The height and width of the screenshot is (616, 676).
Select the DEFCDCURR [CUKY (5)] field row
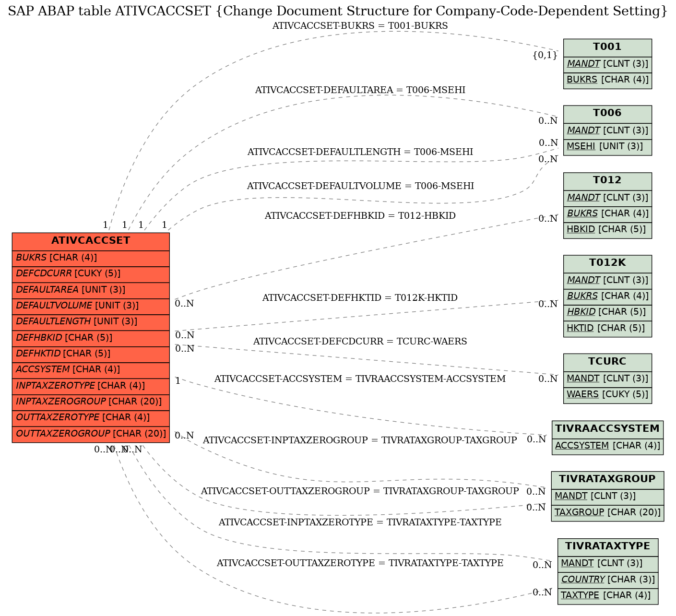point(91,274)
